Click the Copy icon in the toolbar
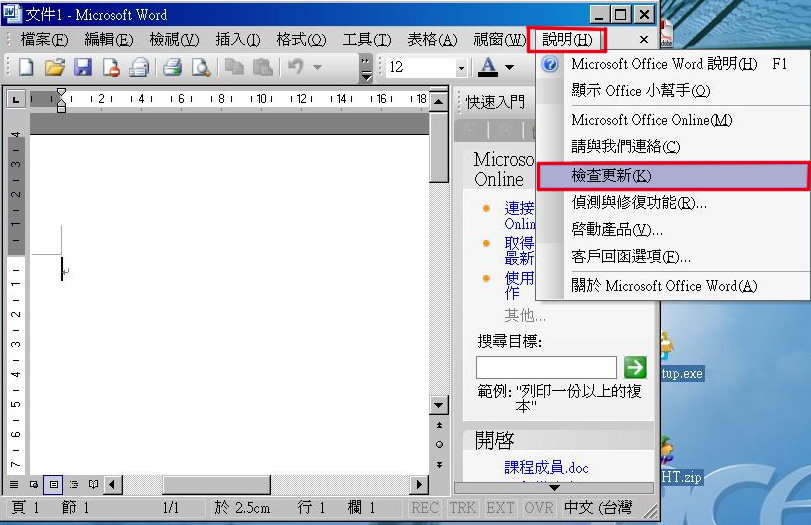The height and width of the screenshot is (525, 811). click(234, 67)
